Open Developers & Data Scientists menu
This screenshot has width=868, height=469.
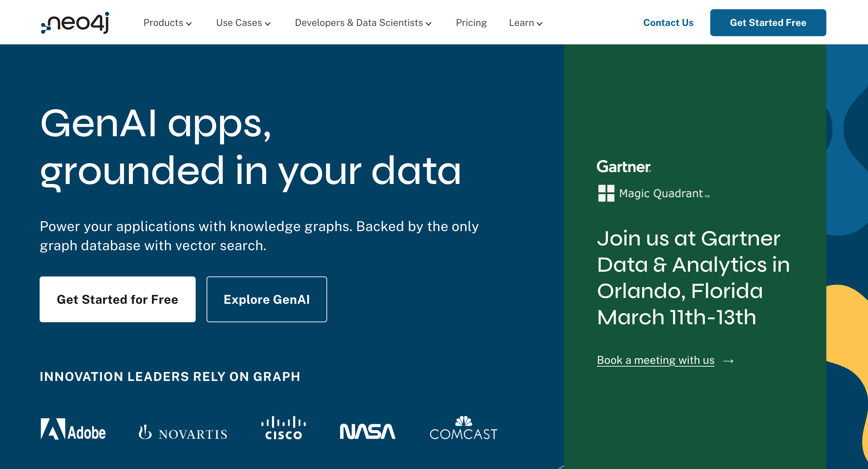tap(363, 23)
